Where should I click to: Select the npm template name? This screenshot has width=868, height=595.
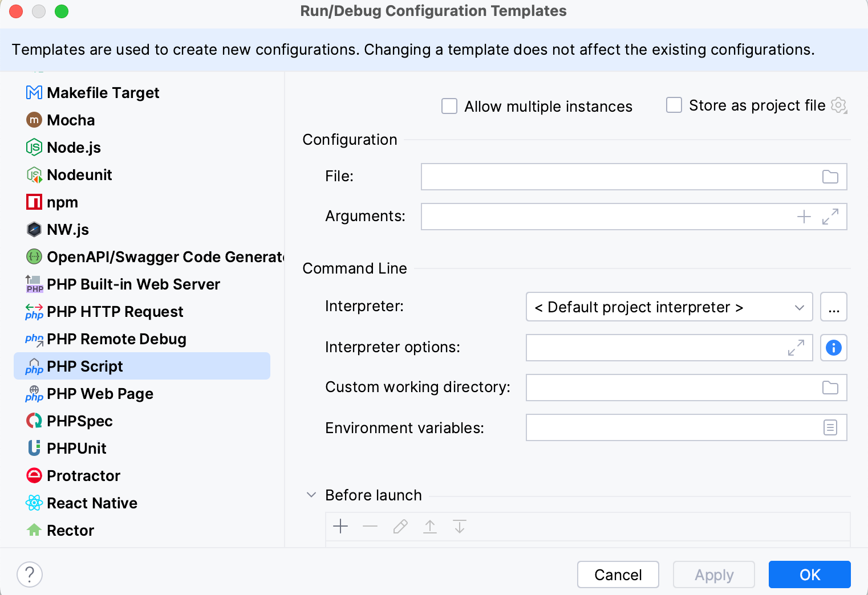tap(62, 203)
